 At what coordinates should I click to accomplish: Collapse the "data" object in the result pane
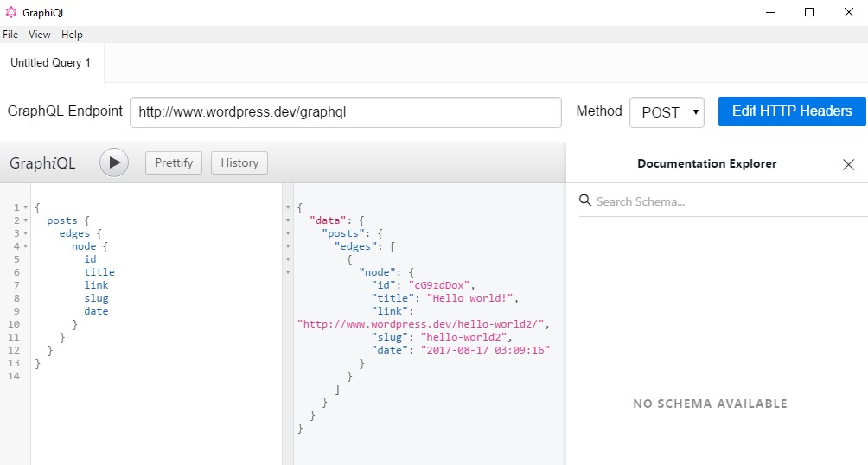(x=288, y=220)
